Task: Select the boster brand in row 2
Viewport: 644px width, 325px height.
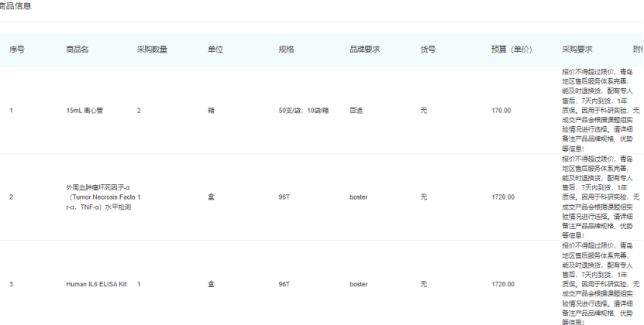Action: (359, 197)
